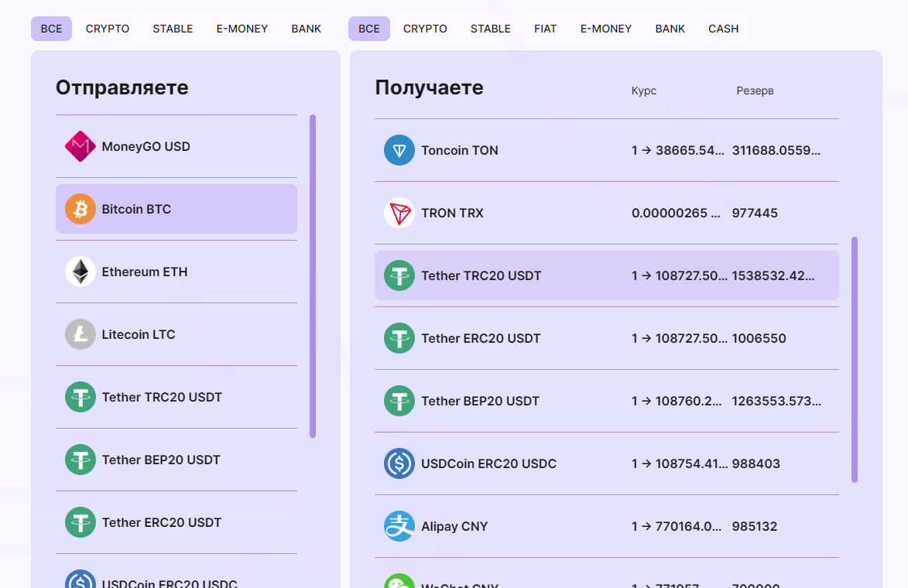This screenshot has height=588, width=908.
Task: Click the orange Bitcoin icon
Action: click(x=81, y=209)
